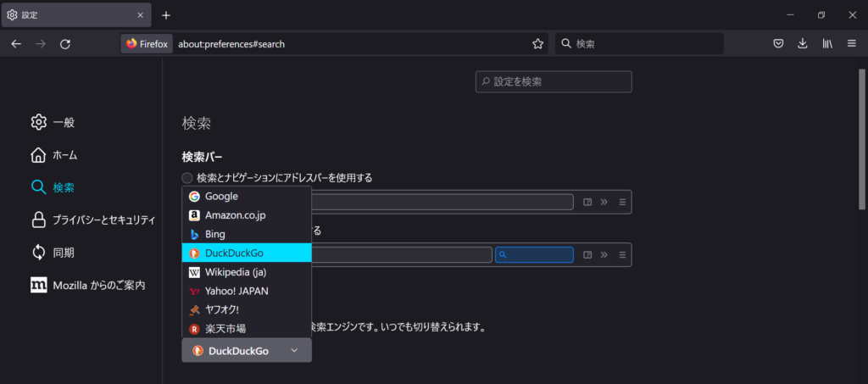Choose Bing from the search engine list

[247, 234]
